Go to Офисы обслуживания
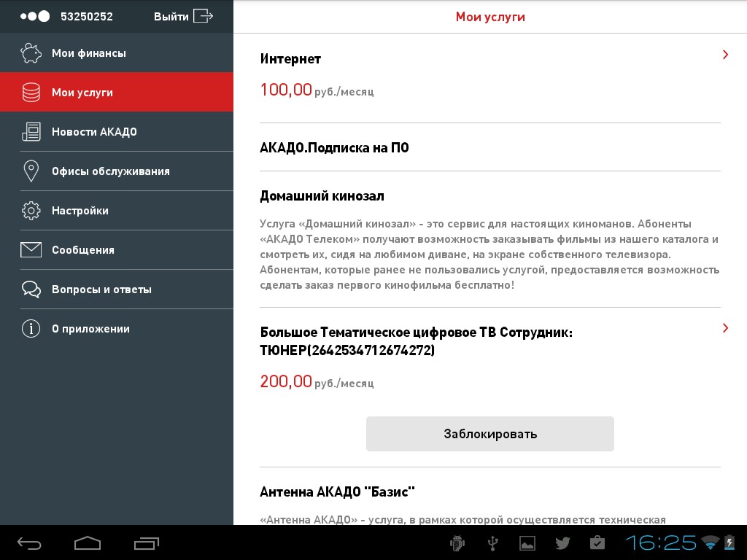 [x=117, y=171]
